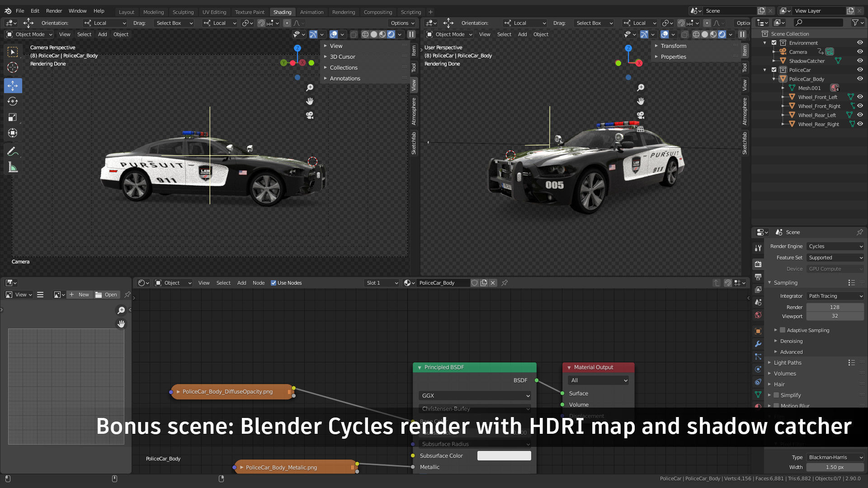This screenshot has height=488, width=868.
Task: Hide Wheel_Front_Left via eye icon
Action: (x=860, y=97)
